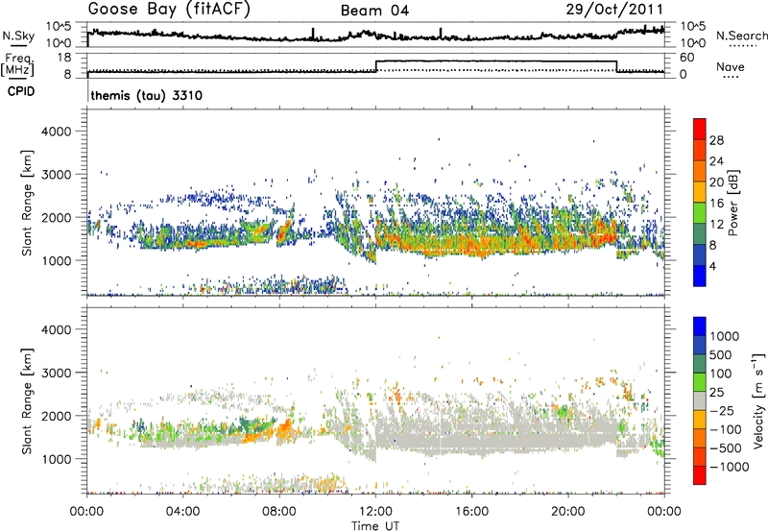This screenshot has height=532, width=768.
Task: Click the '16' Power scale value
Action: (716, 204)
